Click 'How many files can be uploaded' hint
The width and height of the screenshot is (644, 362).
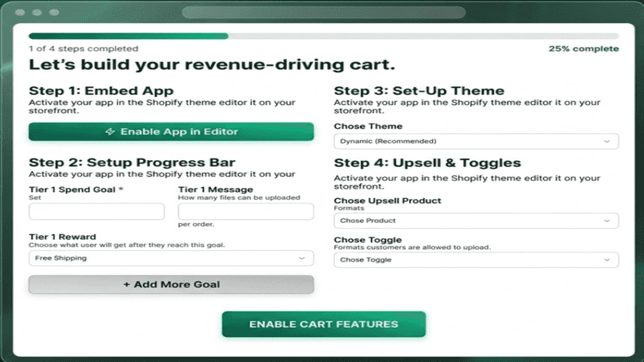point(239,198)
